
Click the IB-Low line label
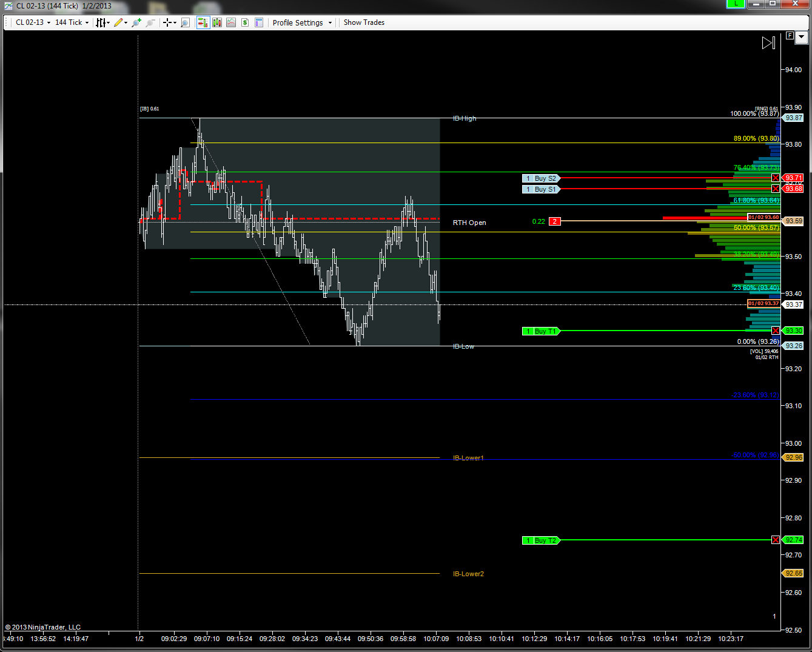(x=463, y=346)
